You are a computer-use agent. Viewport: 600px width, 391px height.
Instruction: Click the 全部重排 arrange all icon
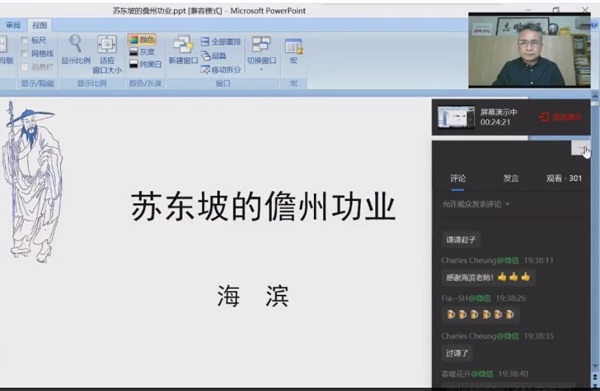pyautogui.click(x=205, y=41)
